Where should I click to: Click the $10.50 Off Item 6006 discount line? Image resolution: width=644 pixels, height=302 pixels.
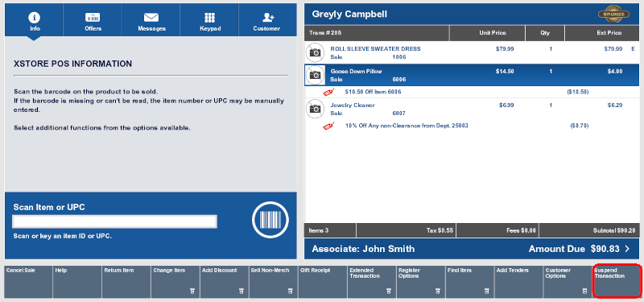tap(472, 92)
